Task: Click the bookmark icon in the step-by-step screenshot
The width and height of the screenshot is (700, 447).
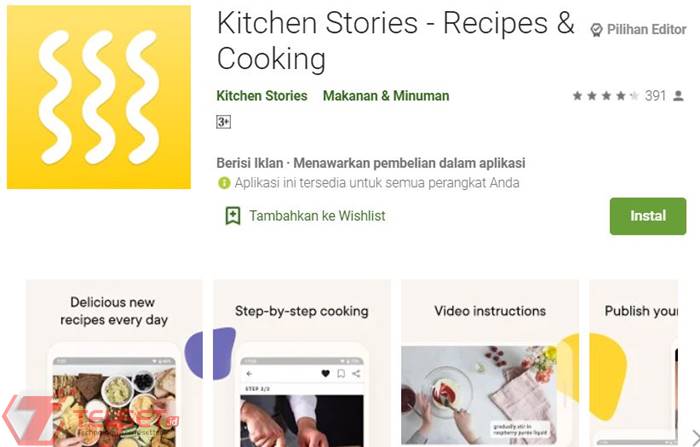Action: pos(342,373)
